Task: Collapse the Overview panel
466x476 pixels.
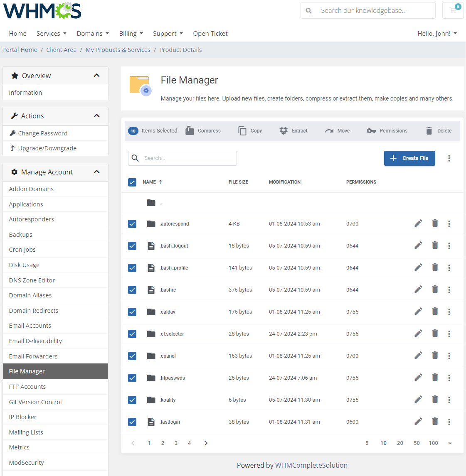Action: tap(96, 76)
